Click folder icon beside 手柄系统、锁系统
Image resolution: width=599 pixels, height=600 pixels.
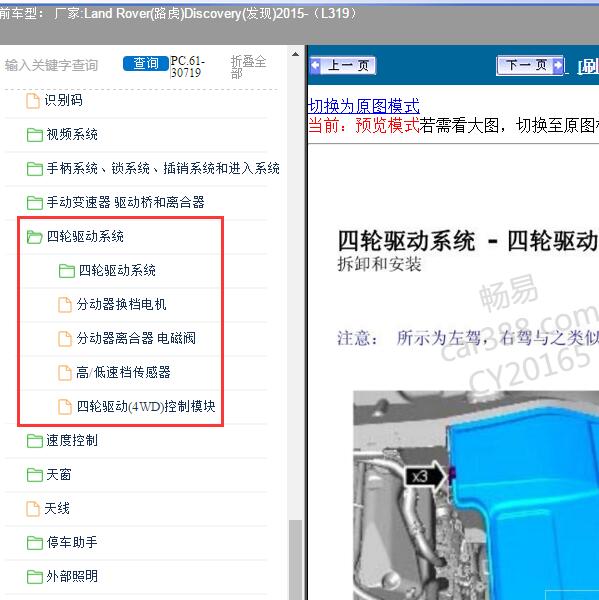[35, 169]
